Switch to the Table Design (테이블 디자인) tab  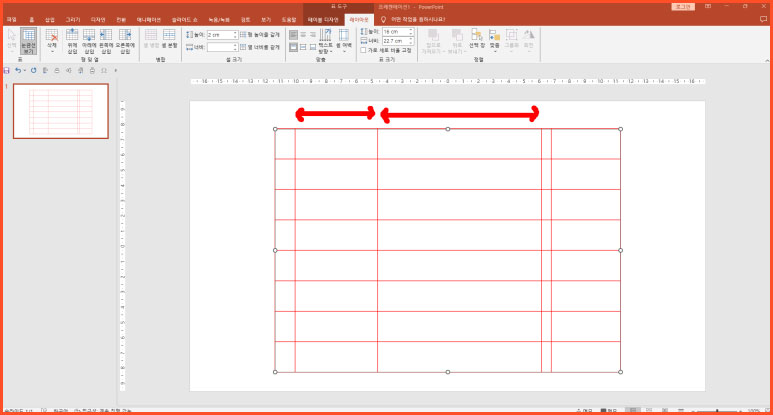tap(323, 20)
